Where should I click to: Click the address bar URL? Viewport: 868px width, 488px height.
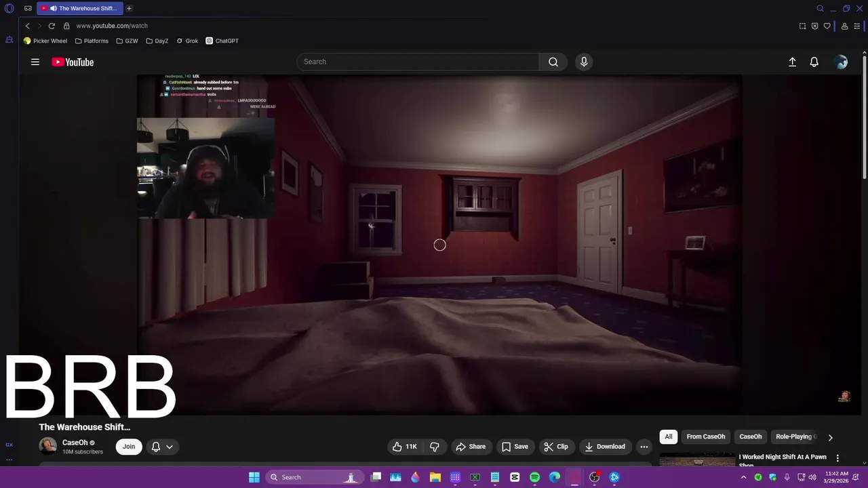112,26
